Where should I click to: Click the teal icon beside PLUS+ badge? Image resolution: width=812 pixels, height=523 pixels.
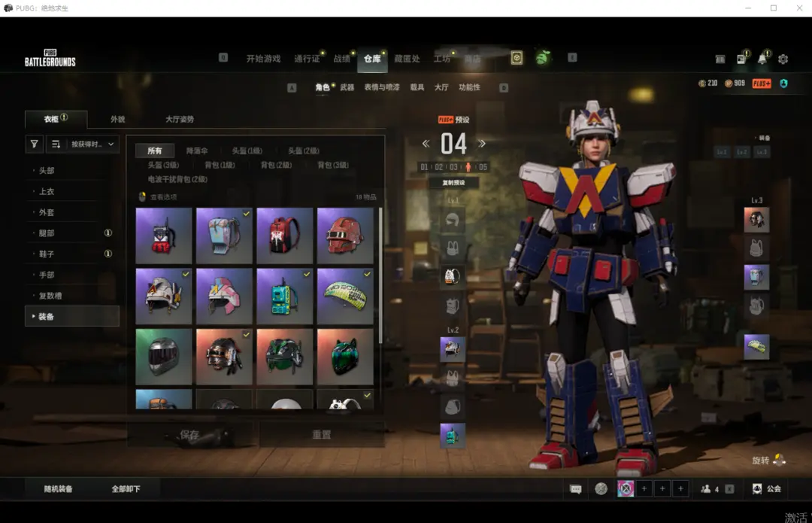tap(784, 84)
